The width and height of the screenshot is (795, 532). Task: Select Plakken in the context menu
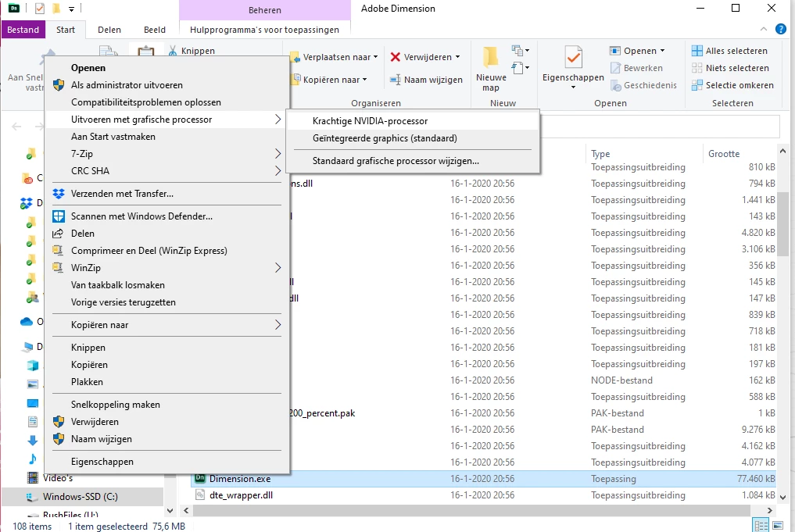pyautogui.click(x=167, y=382)
